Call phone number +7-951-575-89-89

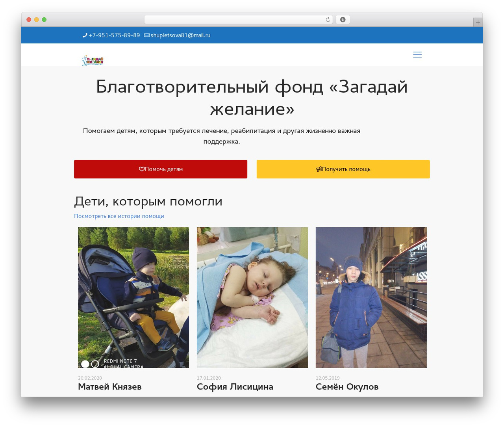(x=114, y=35)
